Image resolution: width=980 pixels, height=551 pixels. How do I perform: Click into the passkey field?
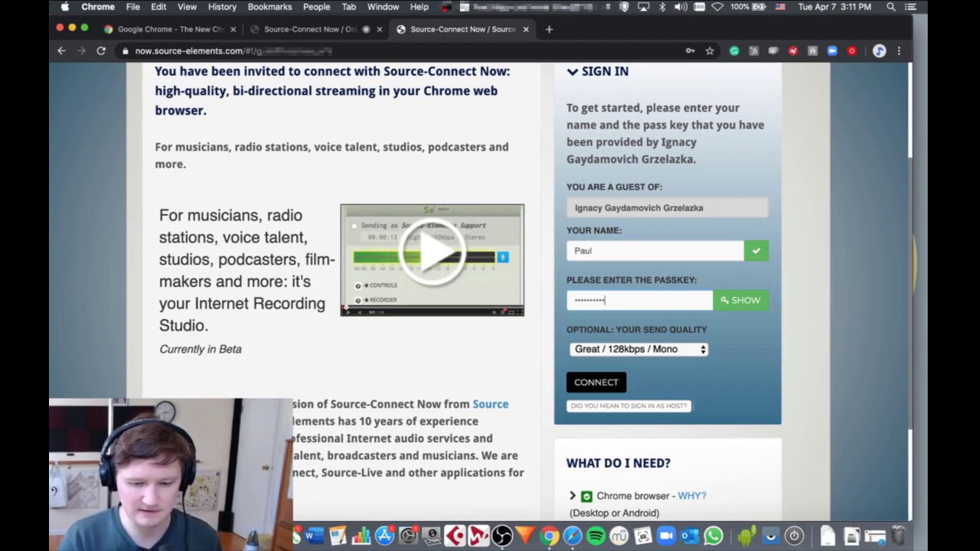click(x=639, y=300)
